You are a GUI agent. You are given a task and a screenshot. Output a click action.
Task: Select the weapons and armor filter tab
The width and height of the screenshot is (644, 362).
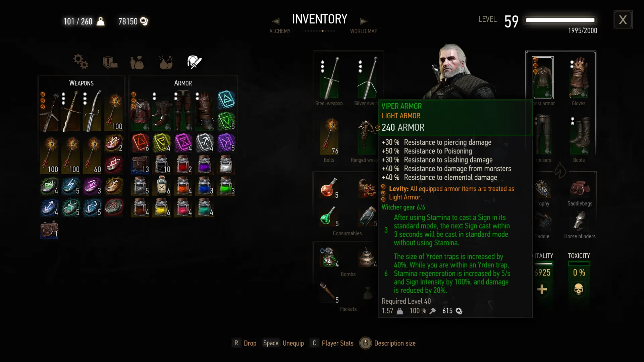coord(194,62)
